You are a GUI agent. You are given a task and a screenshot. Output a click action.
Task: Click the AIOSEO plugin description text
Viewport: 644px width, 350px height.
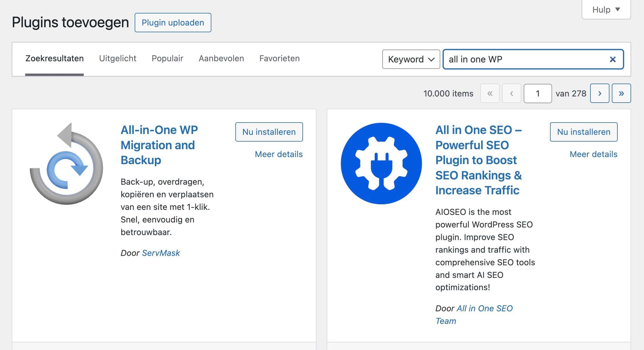coord(485,249)
